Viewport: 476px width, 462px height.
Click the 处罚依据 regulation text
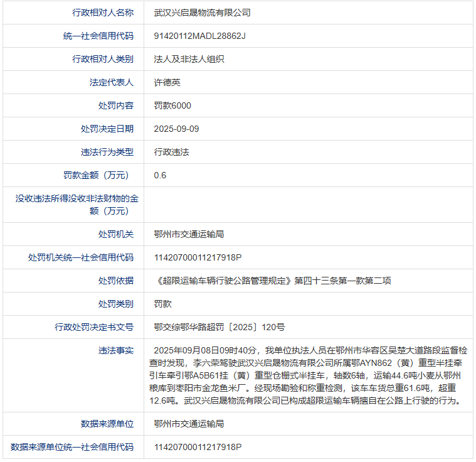[x=272, y=281]
